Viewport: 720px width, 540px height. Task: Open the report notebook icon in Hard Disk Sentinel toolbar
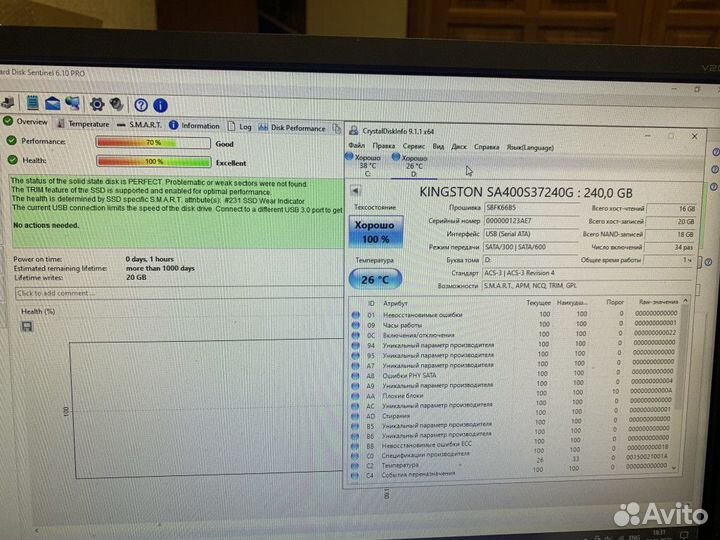32,103
